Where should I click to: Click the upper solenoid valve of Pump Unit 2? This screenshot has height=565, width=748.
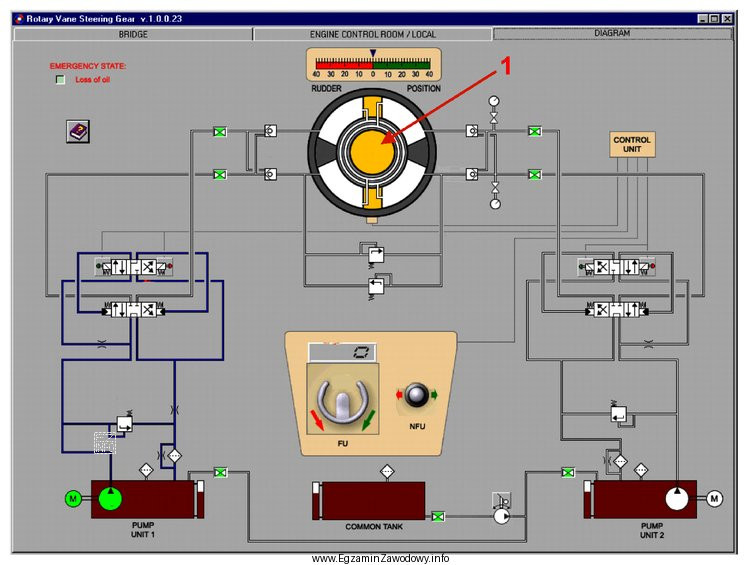[615, 267]
